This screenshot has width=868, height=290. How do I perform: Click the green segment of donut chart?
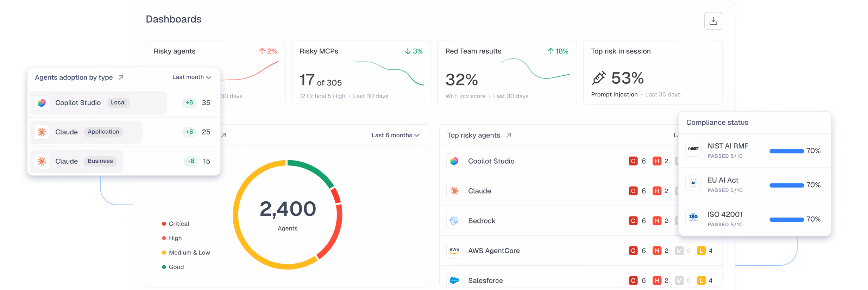[313, 171]
